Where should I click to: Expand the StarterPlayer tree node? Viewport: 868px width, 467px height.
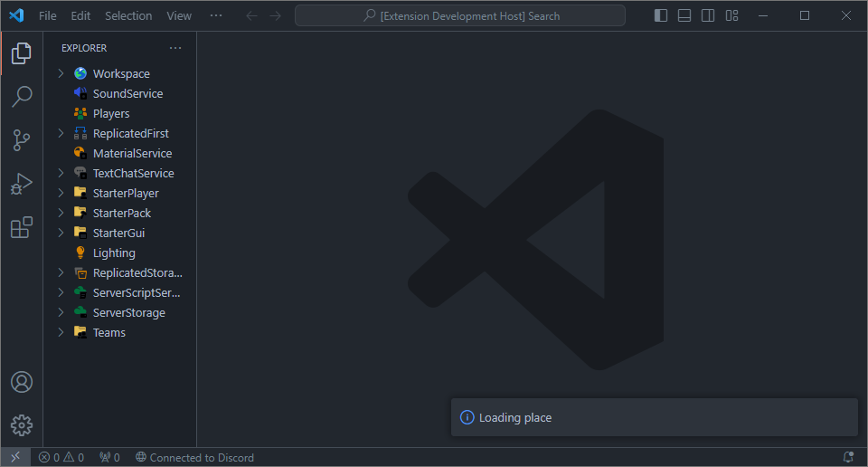[61, 193]
